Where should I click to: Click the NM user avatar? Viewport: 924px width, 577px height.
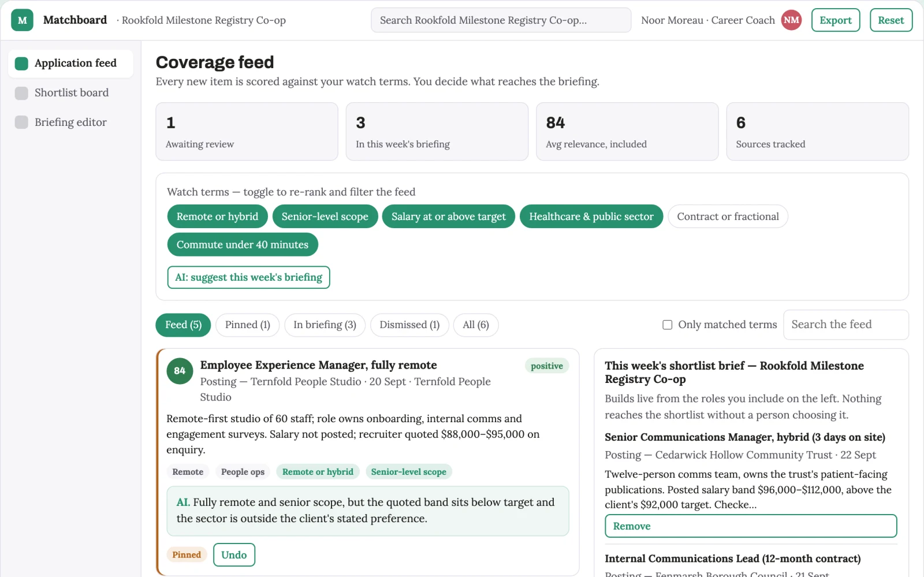pyautogui.click(x=791, y=20)
